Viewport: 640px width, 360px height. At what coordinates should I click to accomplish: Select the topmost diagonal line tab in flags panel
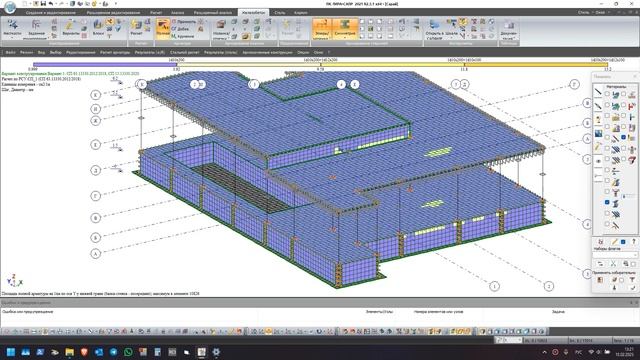598,91
